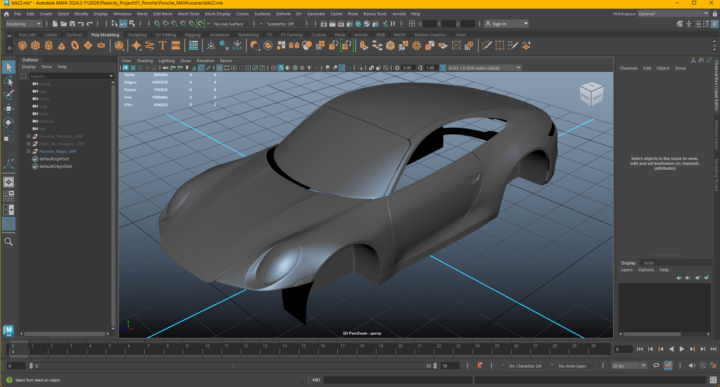Click the Undo arrow icon

(x=81, y=24)
